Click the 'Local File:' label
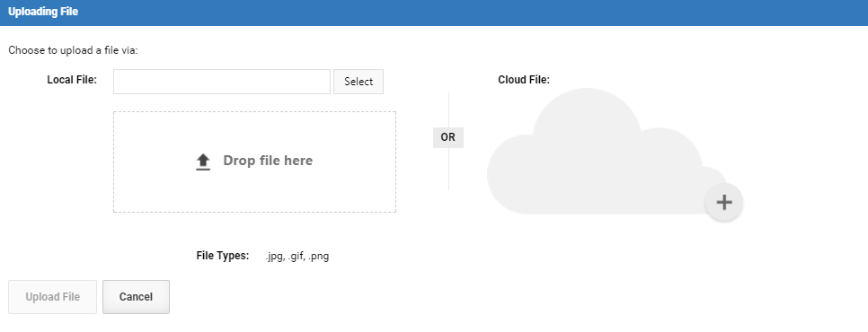Image resolution: width=868 pixels, height=332 pixels. 72,80
